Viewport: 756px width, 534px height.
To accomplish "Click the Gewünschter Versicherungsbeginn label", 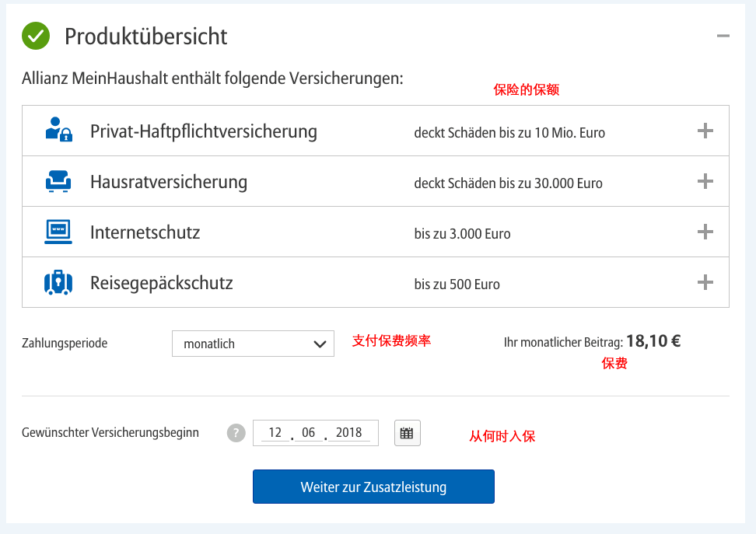I will click(x=110, y=432).
